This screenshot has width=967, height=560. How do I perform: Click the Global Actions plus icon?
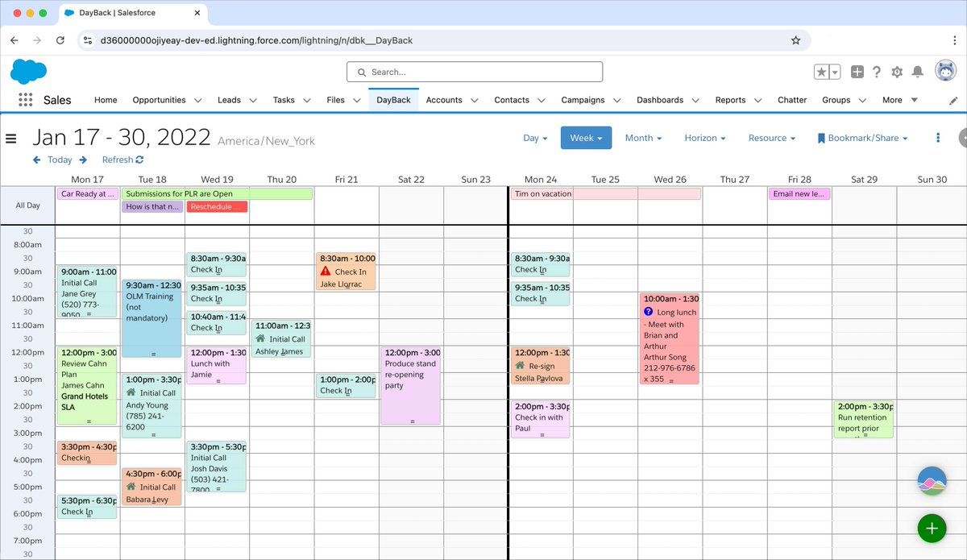(857, 72)
